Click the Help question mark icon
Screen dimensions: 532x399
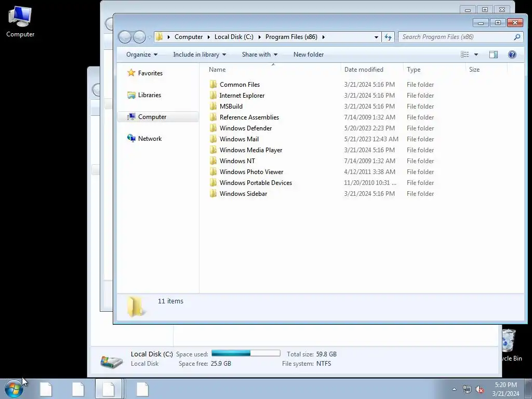[x=512, y=54]
